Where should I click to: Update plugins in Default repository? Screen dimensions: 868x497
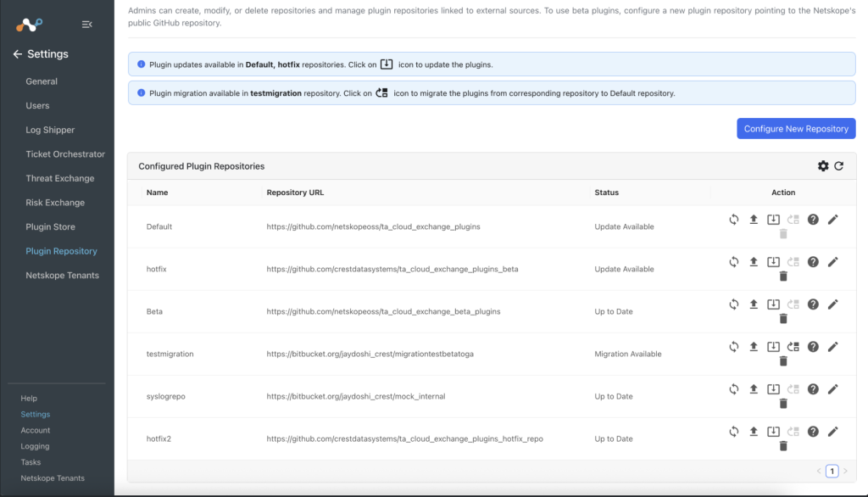[773, 220]
